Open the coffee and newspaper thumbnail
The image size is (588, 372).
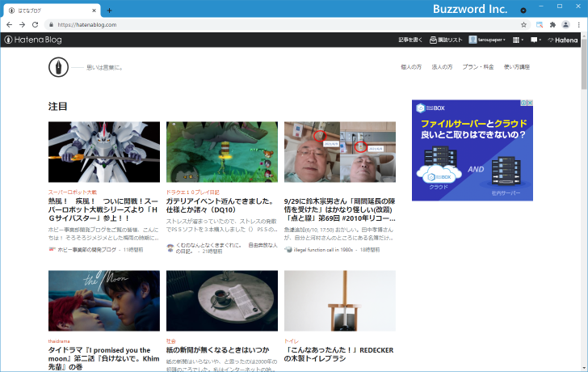(x=222, y=301)
